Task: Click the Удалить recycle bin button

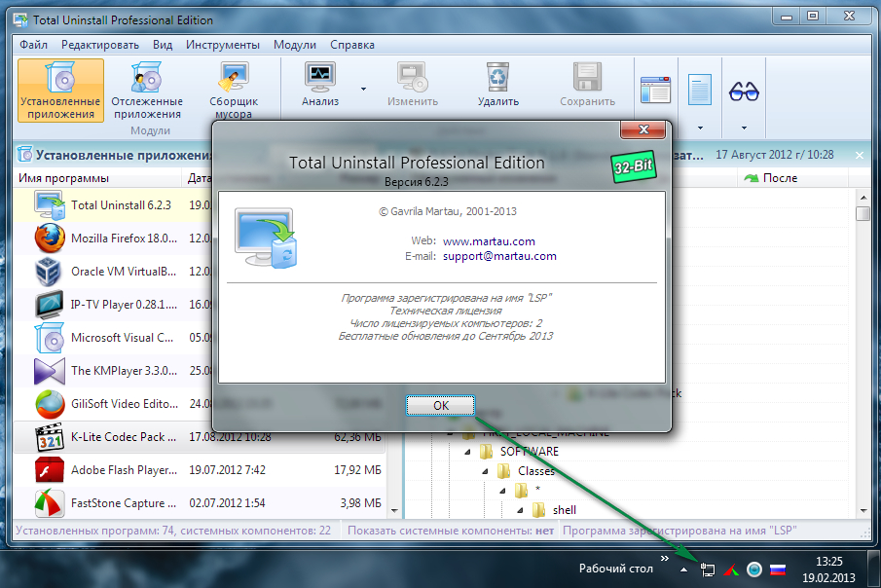Action: point(497,85)
